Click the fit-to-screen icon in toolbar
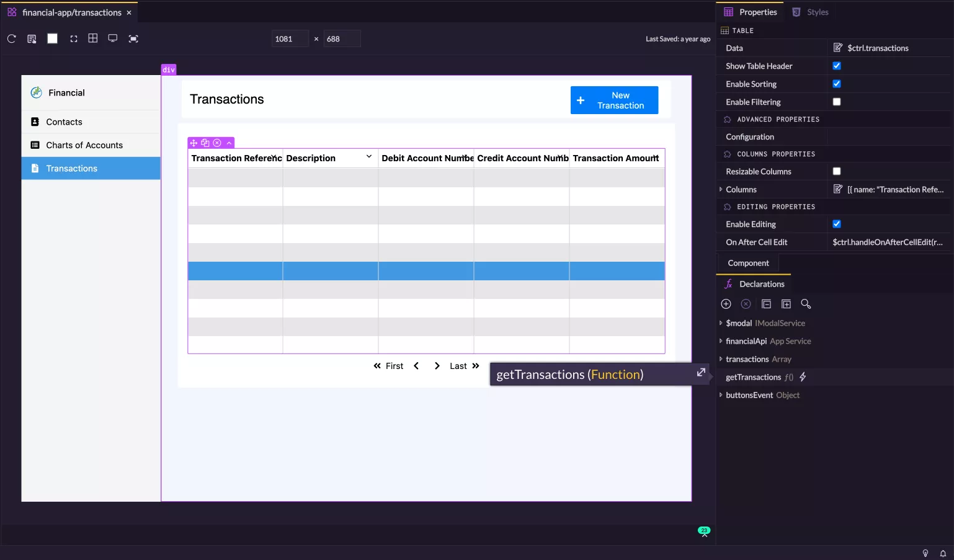The height and width of the screenshot is (560, 954). [133, 38]
